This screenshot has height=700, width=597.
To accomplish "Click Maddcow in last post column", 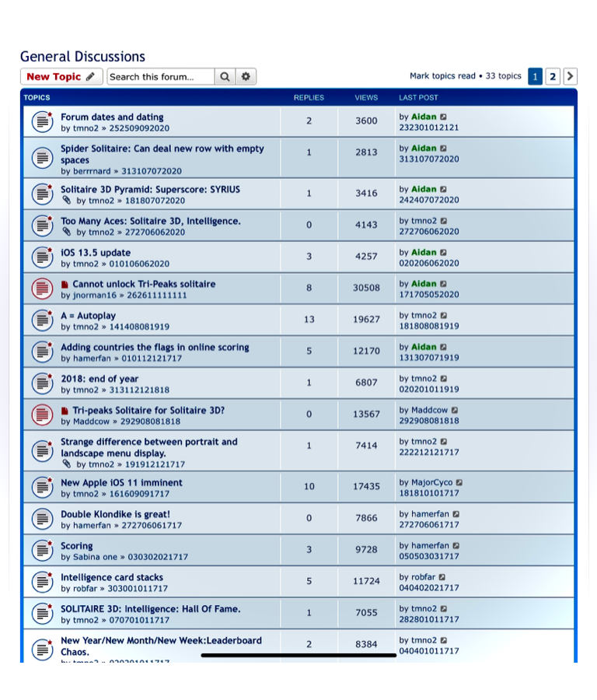I will click(x=429, y=410).
